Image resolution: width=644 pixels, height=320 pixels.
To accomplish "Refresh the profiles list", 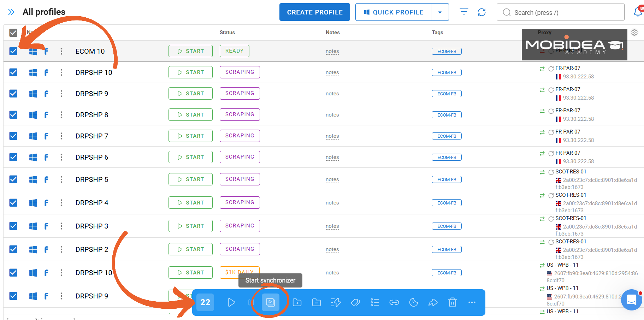I will (x=481, y=12).
